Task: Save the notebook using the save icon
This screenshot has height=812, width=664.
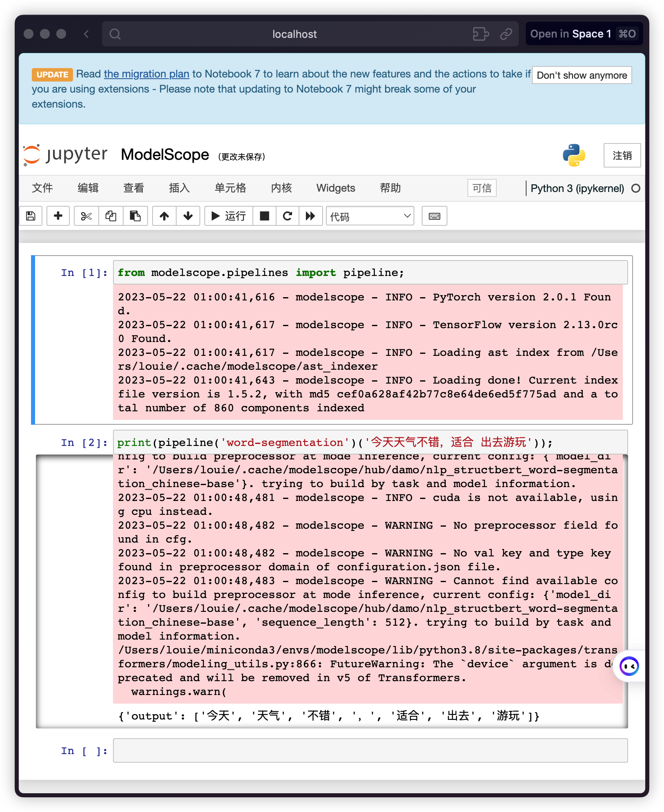Action: [x=30, y=216]
